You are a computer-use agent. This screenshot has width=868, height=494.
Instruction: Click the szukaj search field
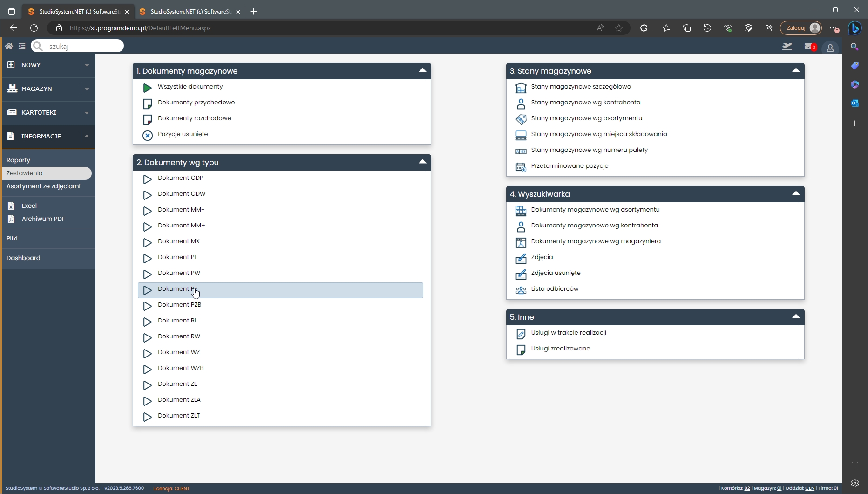pyautogui.click(x=83, y=46)
